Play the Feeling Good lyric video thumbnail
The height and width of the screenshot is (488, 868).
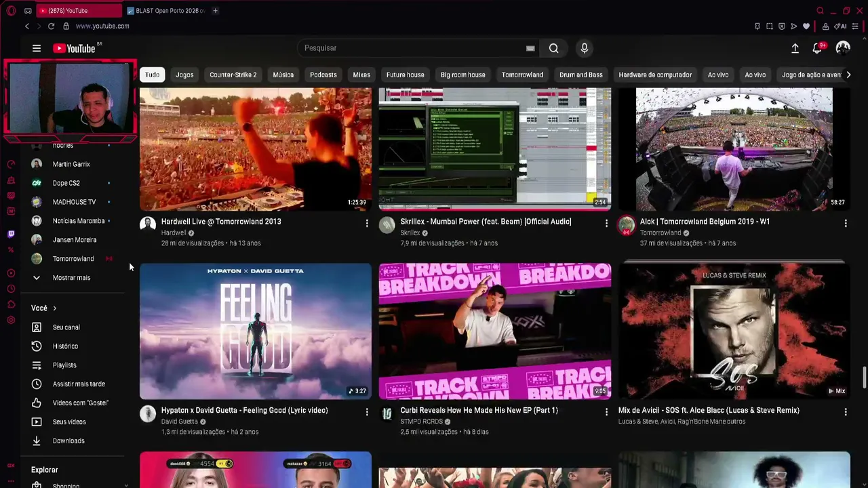coord(256,331)
